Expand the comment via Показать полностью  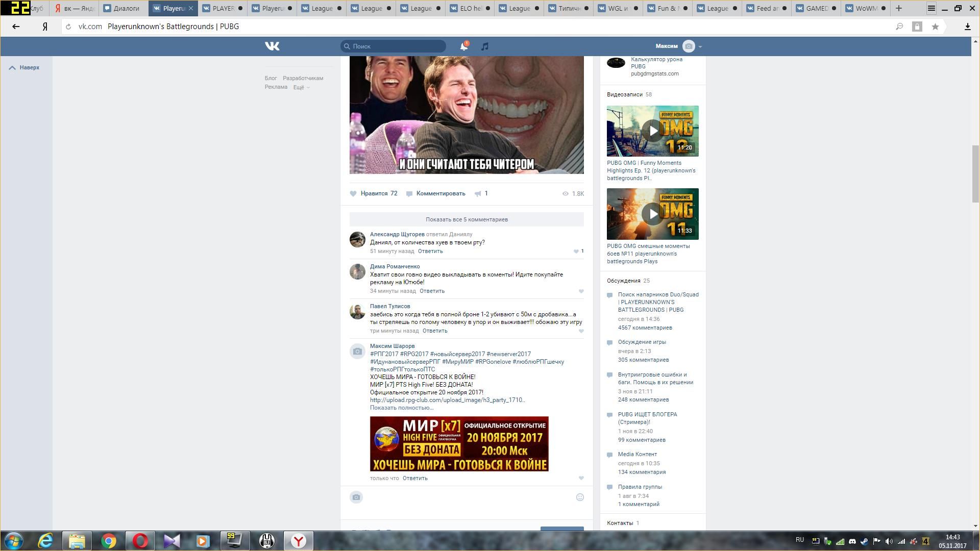pyautogui.click(x=401, y=408)
